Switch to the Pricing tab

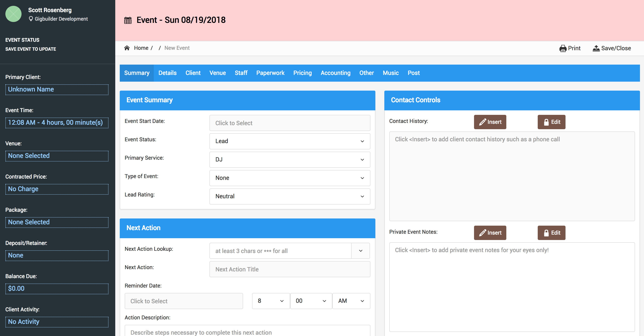coord(302,73)
